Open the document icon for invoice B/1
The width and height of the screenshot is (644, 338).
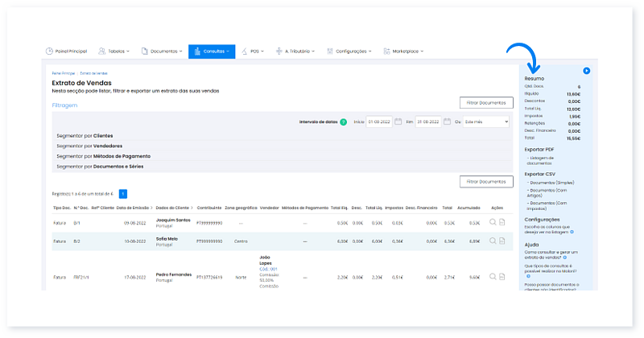(502, 222)
